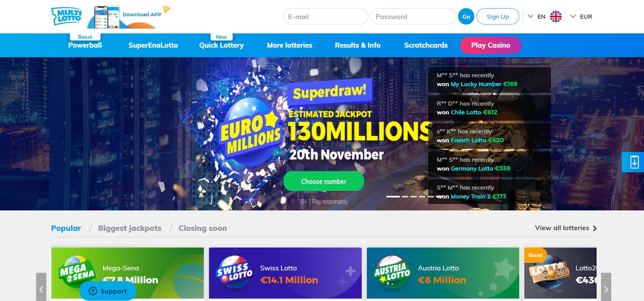The image size is (644, 301).
Task: Expand the EN language dropdown
Action: point(537,16)
